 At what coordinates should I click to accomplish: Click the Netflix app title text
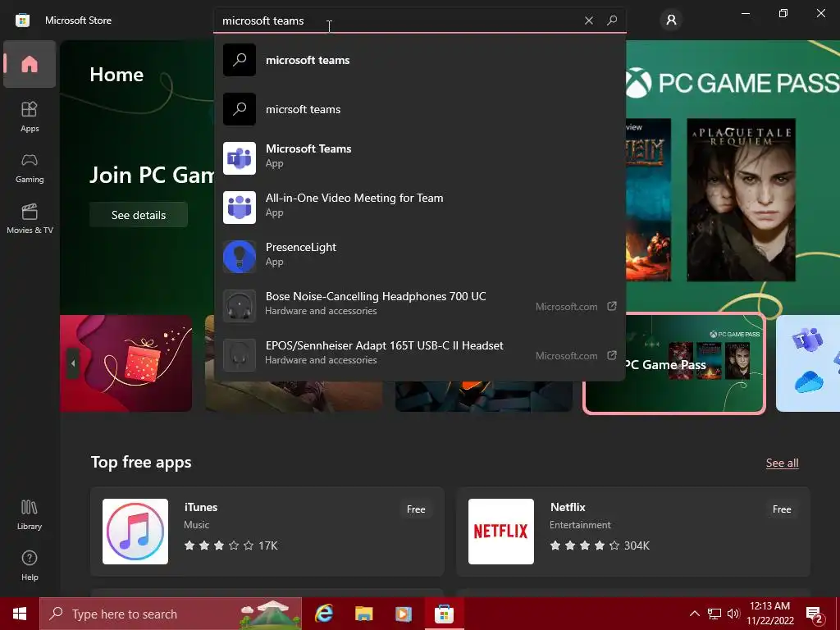(x=568, y=507)
